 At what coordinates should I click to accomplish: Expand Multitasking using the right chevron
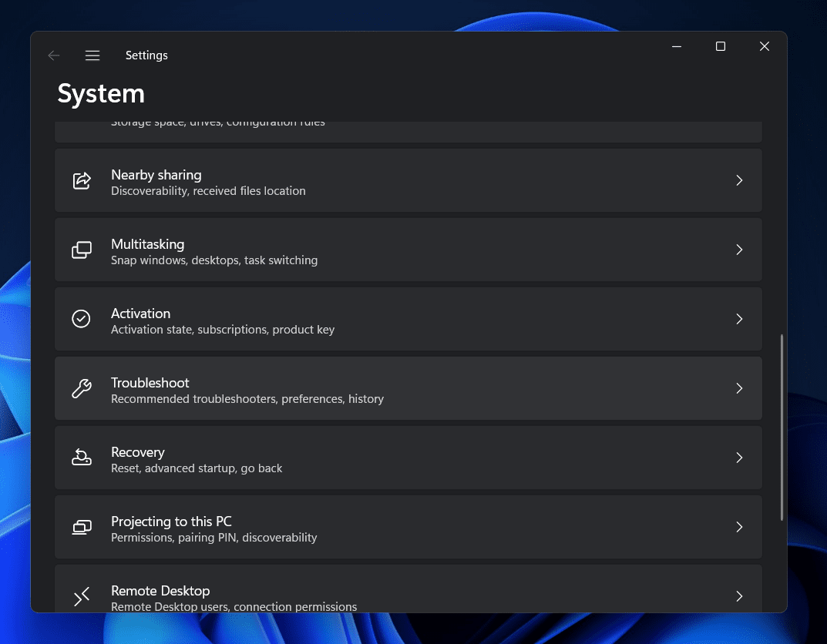738,250
